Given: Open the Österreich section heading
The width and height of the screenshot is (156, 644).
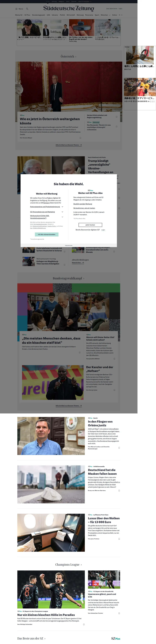Looking at the screenshot, I should 69,56.
